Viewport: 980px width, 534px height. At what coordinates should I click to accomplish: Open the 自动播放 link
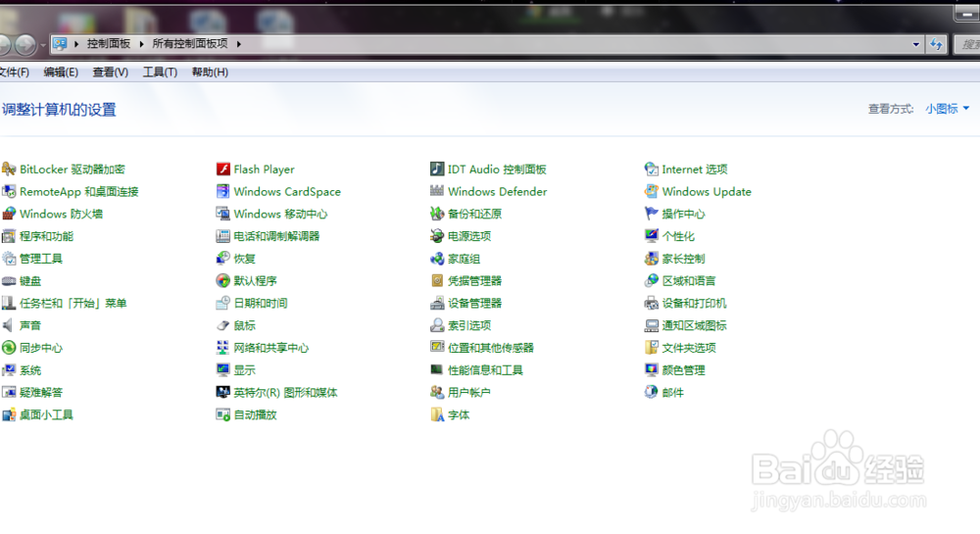(x=255, y=414)
